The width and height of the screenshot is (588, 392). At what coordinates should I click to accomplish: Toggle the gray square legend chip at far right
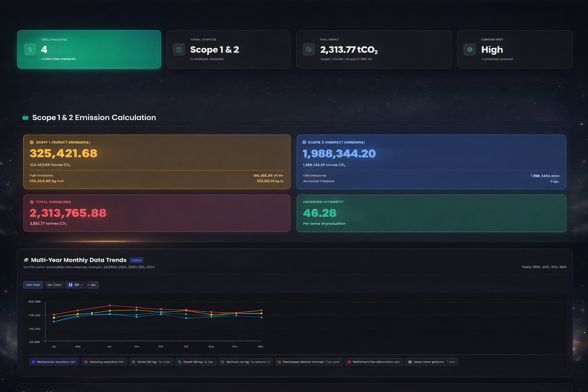(x=431, y=362)
